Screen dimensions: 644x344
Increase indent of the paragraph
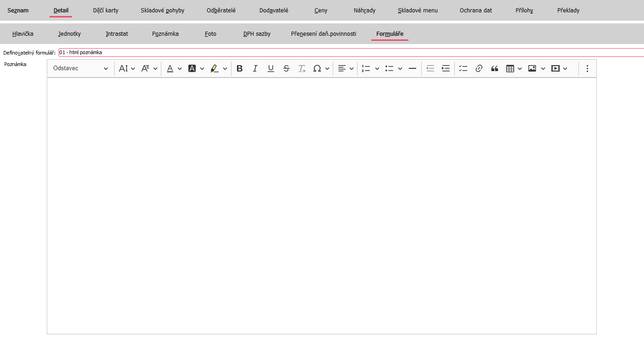[x=446, y=68]
